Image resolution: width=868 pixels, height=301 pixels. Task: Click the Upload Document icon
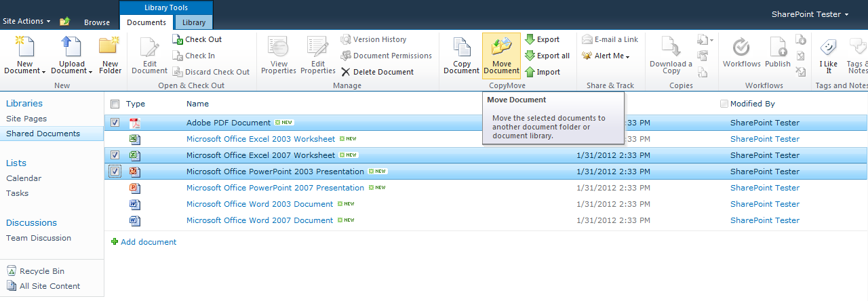(71, 46)
